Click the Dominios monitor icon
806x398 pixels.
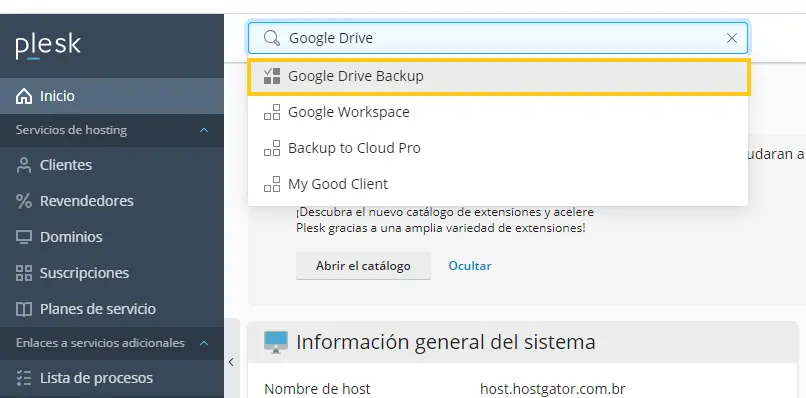coord(24,237)
